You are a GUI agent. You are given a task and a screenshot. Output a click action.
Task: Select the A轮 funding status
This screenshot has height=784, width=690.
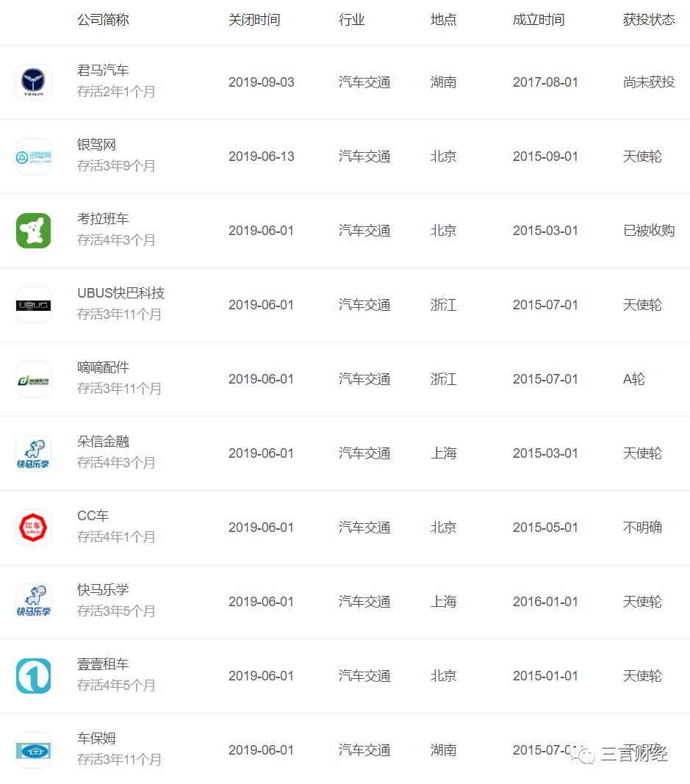point(634,379)
